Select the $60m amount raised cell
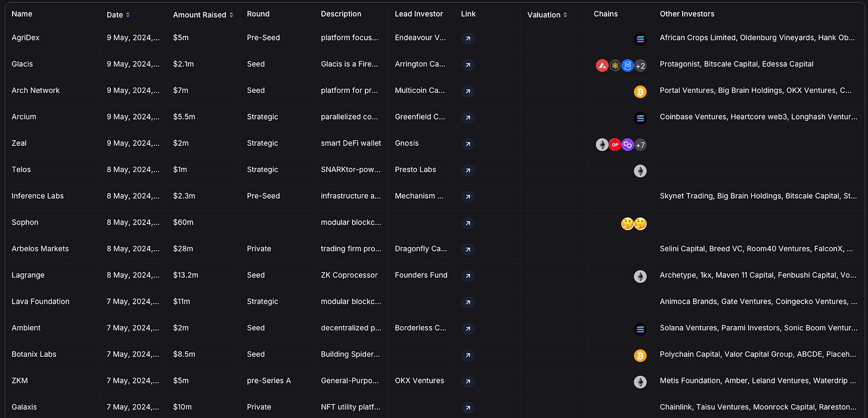 tap(183, 222)
